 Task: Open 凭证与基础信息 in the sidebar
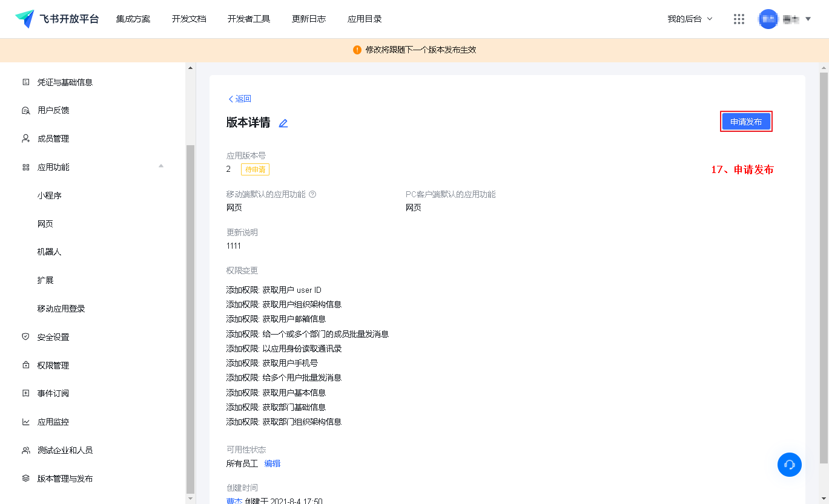pos(65,82)
